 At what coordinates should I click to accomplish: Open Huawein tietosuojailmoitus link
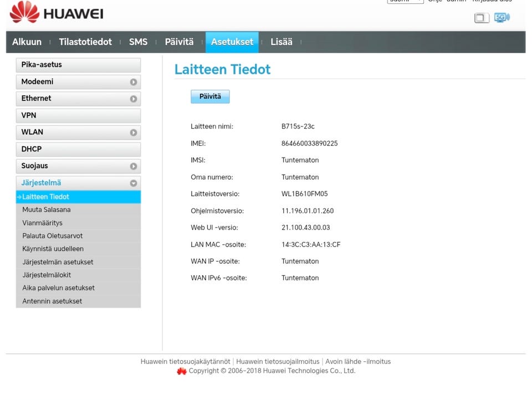(278, 362)
